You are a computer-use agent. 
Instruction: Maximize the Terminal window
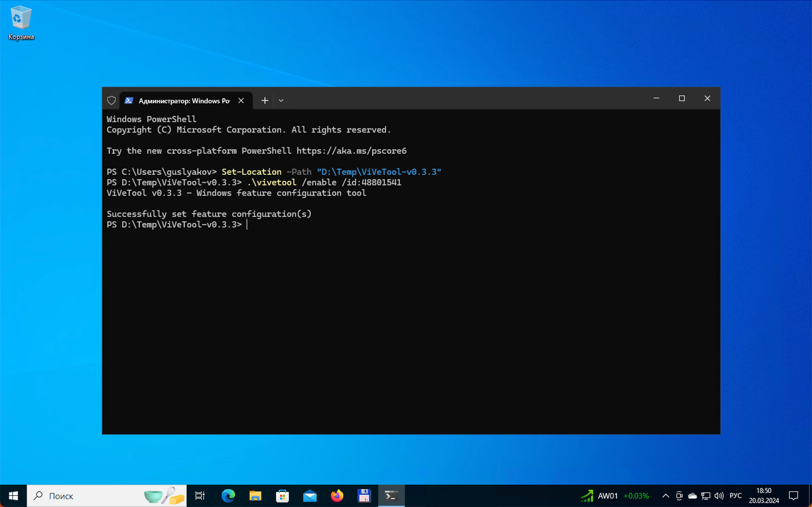coord(682,98)
